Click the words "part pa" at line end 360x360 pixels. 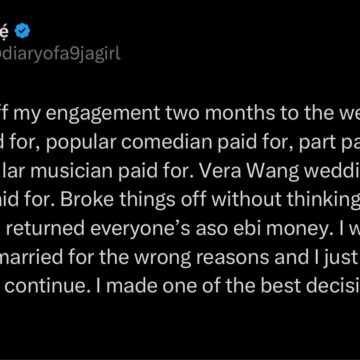click(333, 144)
